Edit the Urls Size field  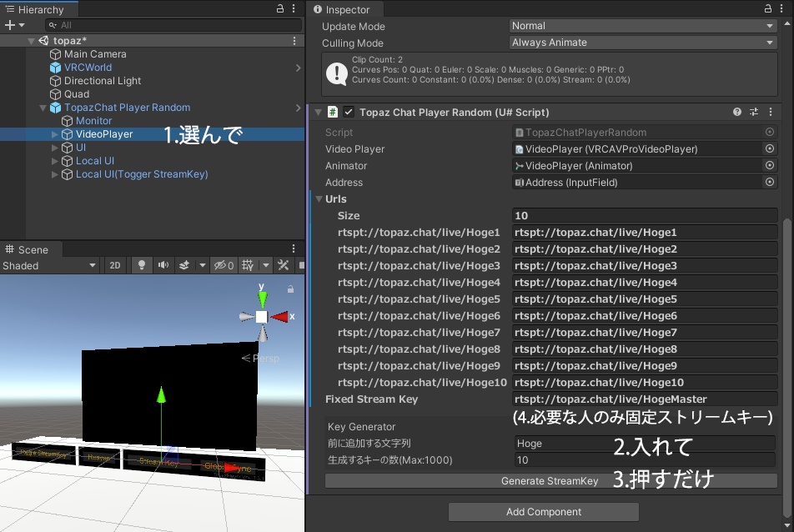tap(645, 216)
